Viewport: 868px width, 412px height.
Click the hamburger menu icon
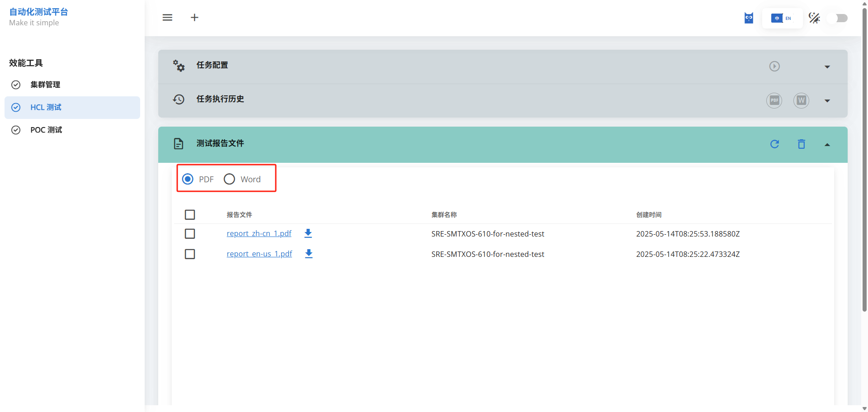point(167,18)
